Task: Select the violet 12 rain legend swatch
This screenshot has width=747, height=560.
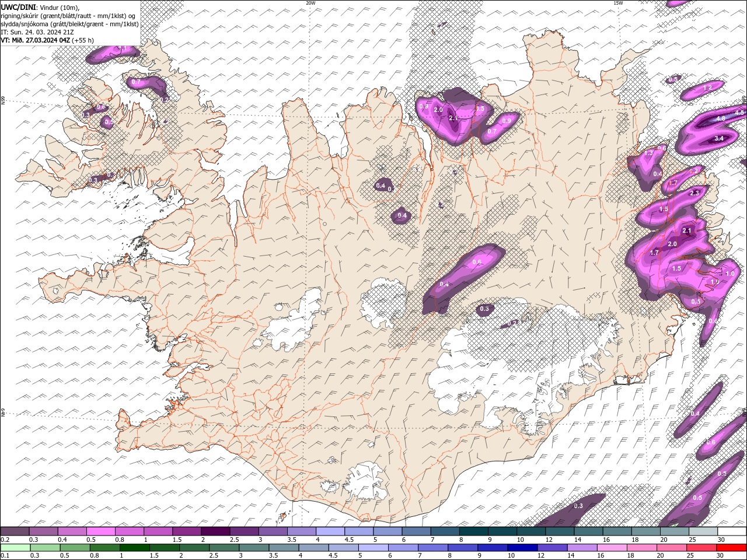Action: pos(552,547)
